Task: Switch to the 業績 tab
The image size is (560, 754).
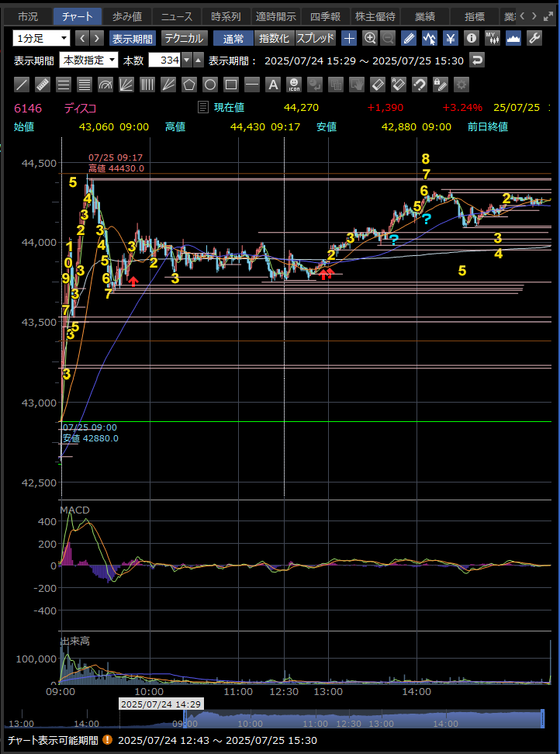Action: tap(425, 16)
